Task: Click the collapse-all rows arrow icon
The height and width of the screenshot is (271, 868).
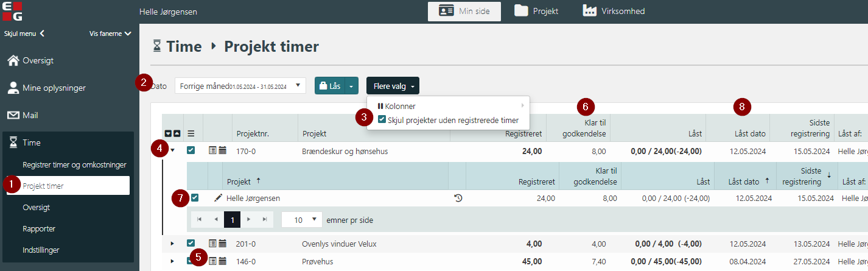Action: coord(176,134)
